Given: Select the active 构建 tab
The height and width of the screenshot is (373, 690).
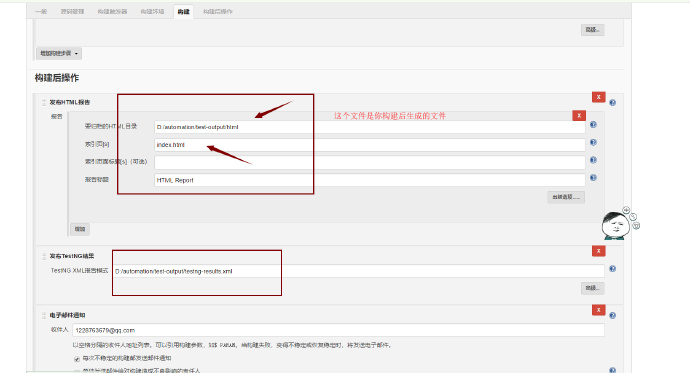Looking at the screenshot, I should [184, 12].
